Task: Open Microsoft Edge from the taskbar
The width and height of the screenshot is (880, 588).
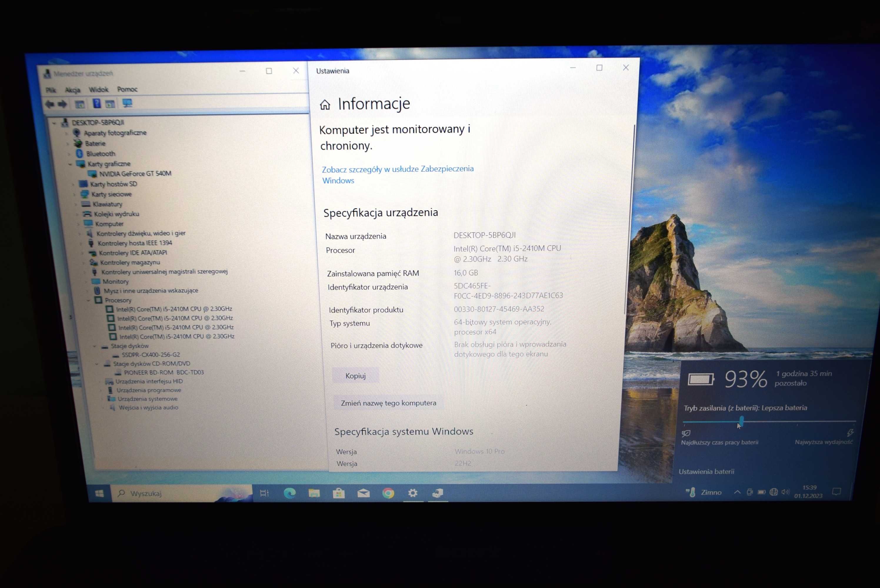Action: (x=289, y=493)
